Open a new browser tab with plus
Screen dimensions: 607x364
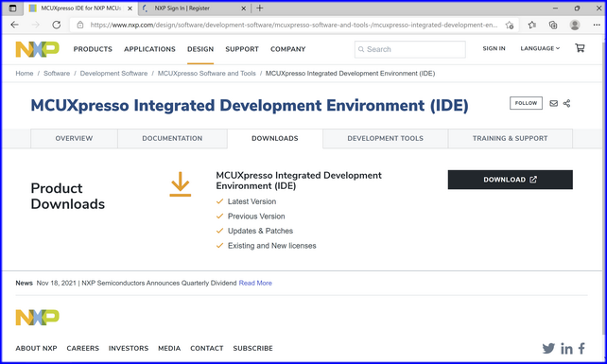click(x=260, y=8)
